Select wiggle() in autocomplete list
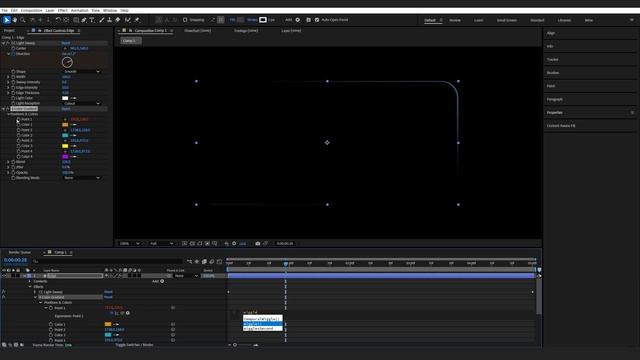Viewport: 640px width, 360px height. 262,324
